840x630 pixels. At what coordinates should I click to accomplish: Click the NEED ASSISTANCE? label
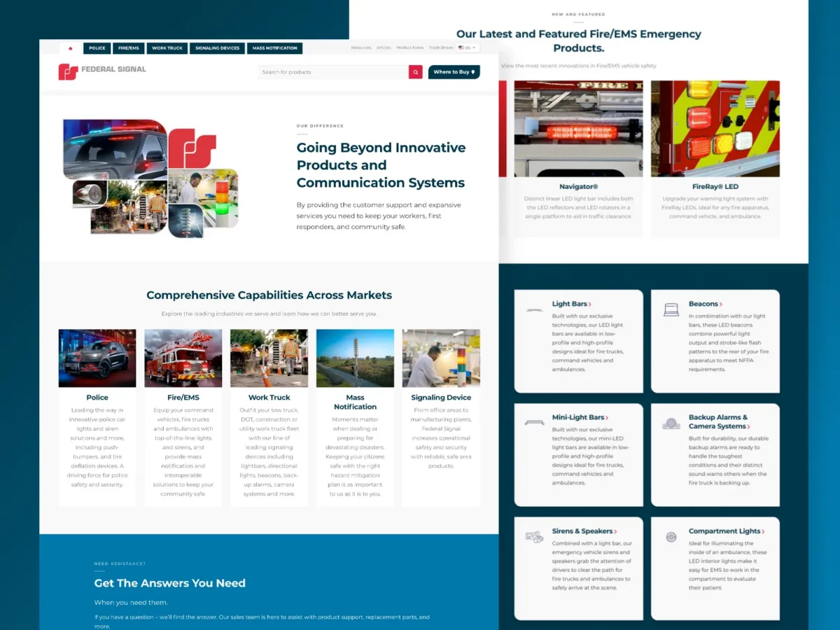point(120,563)
